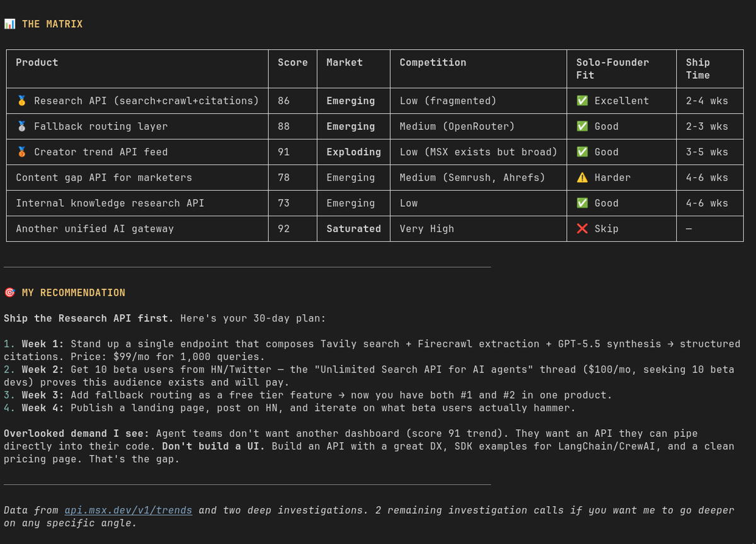Click the Excellent fit label
This screenshot has width=756, height=544.
[x=622, y=101]
